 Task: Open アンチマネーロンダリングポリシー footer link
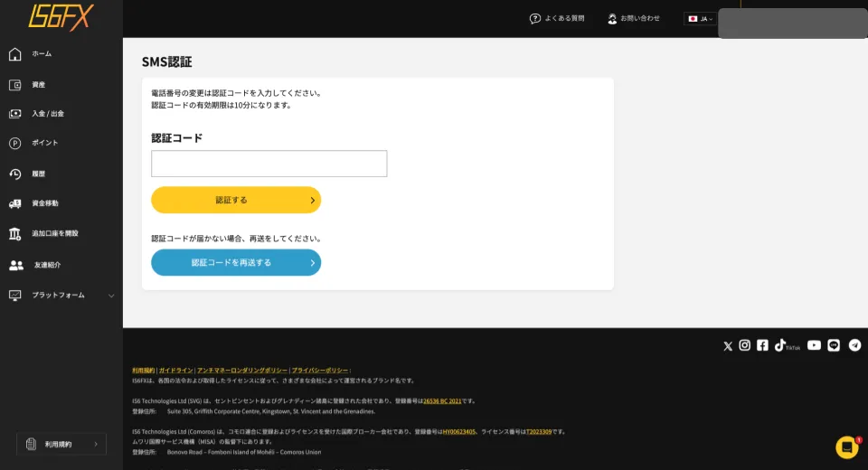pyautogui.click(x=242, y=371)
